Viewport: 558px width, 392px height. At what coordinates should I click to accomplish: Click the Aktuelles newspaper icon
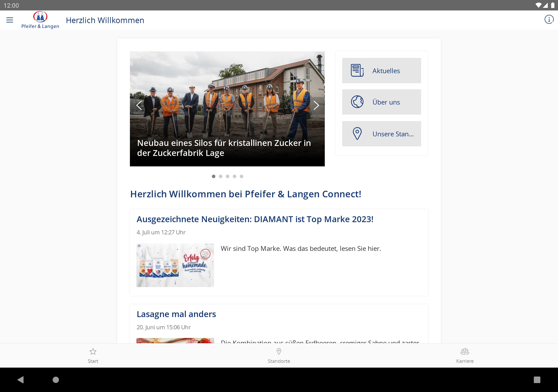(x=357, y=70)
